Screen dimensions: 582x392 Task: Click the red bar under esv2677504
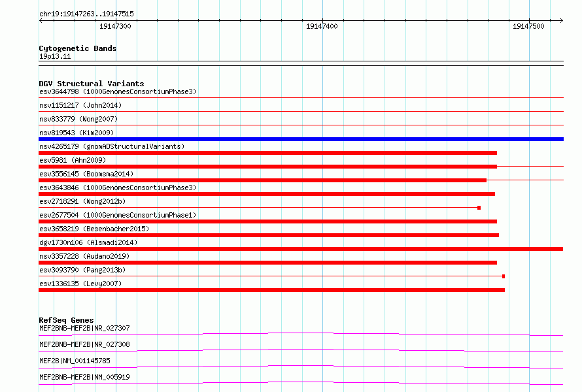(x=267, y=221)
